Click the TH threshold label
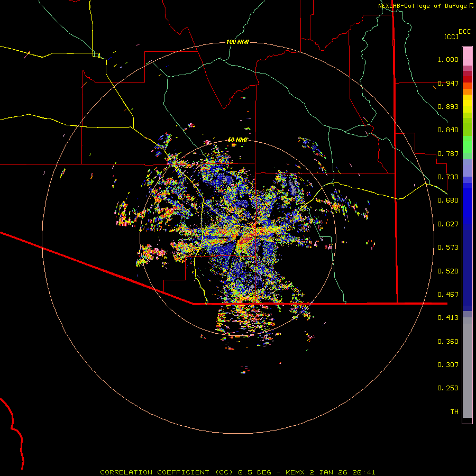The image size is (476, 476). [454, 412]
